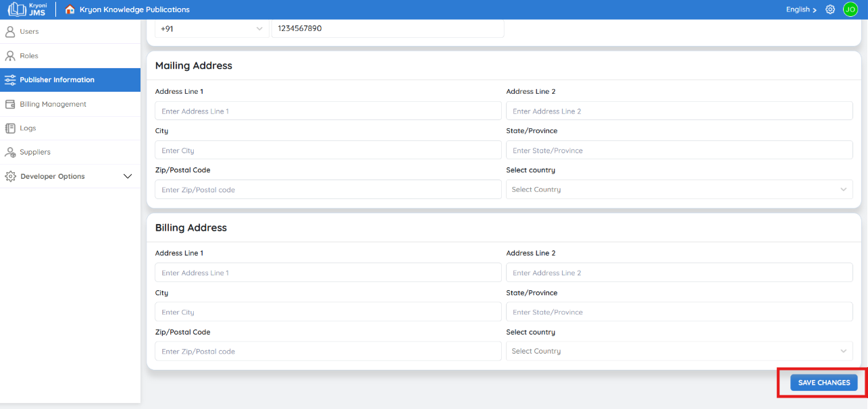The height and width of the screenshot is (409, 868).
Task: Click Kryon Knowledge Publications title link
Action: point(134,9)
